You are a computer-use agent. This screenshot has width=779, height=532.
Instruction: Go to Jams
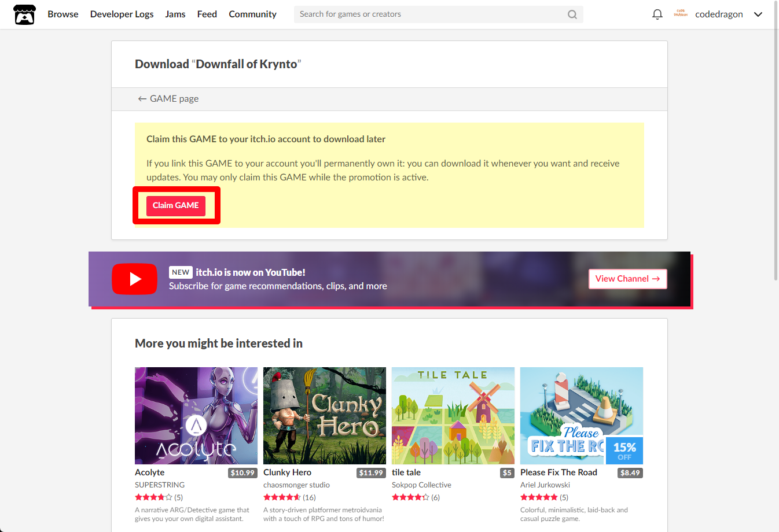click(x=175, y=14)
